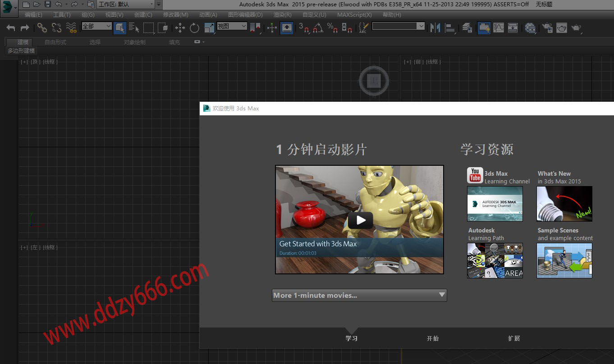Open the reference coordinate system dropdown 视图
The width and height of the screenshot is (614, 364).
(232, 26)
